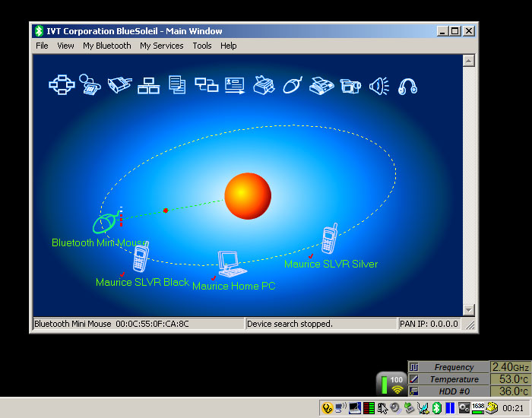532x418 pixels.
Task: Click the gears tray icon
Action: click(x=464, y=408)
